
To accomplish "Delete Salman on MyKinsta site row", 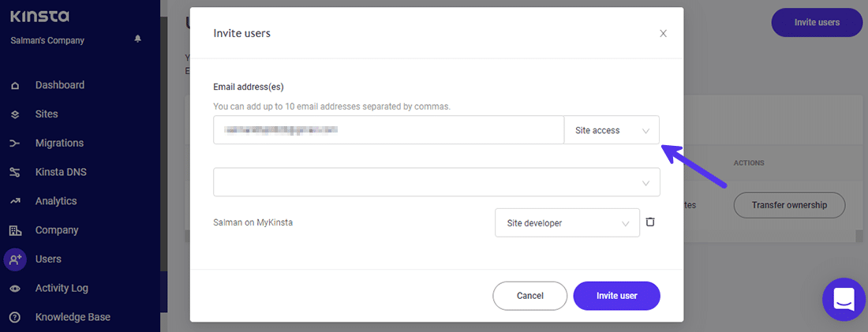I will tap(650, 222).
